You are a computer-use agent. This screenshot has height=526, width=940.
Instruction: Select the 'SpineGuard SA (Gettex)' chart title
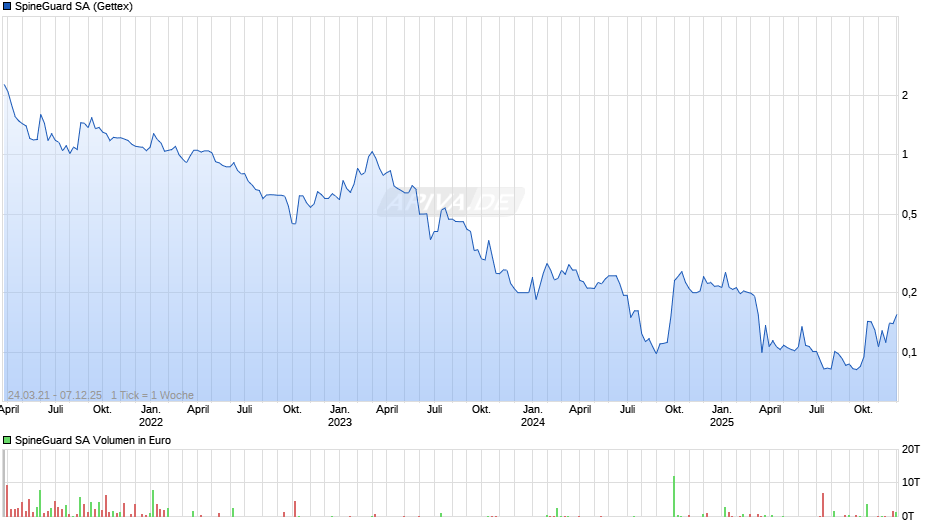(x=74, y=7)
